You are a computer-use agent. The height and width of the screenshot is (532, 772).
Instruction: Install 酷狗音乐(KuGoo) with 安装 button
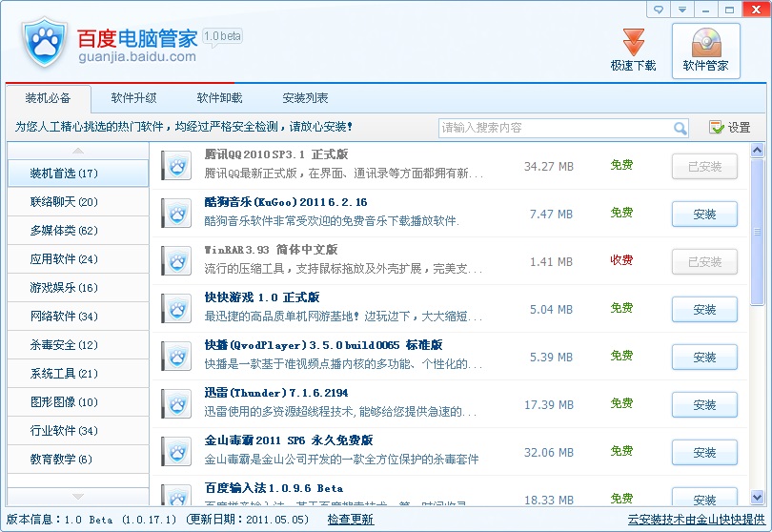coord(704,215)
